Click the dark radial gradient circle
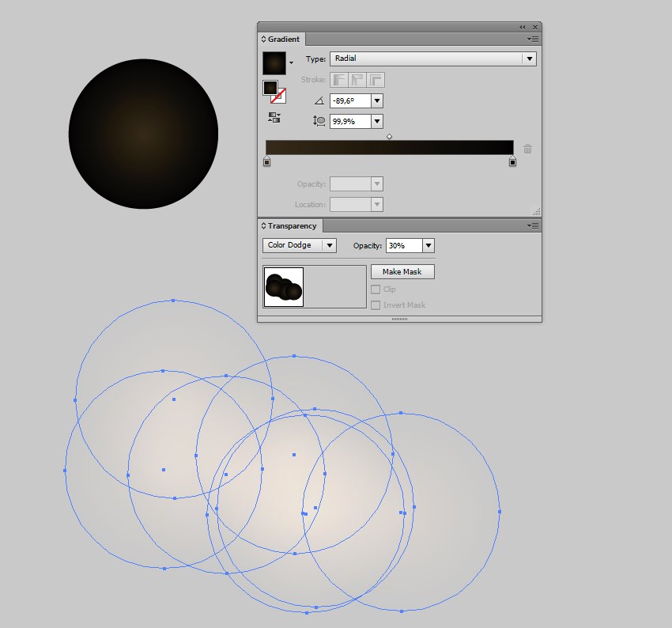Image resolution: width=672 pixels, height=628 pixels. 143,134
